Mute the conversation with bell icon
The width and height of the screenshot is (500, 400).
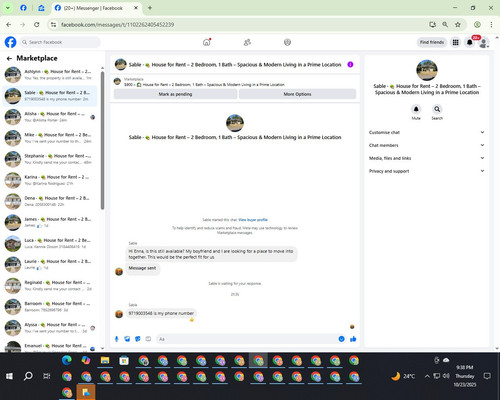click(x=416, y=109)
